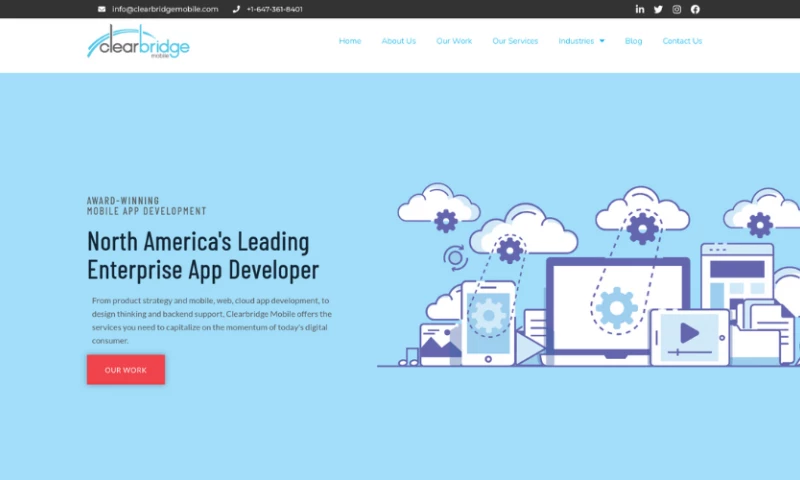Open the Our Work menu item

(454, 41)
